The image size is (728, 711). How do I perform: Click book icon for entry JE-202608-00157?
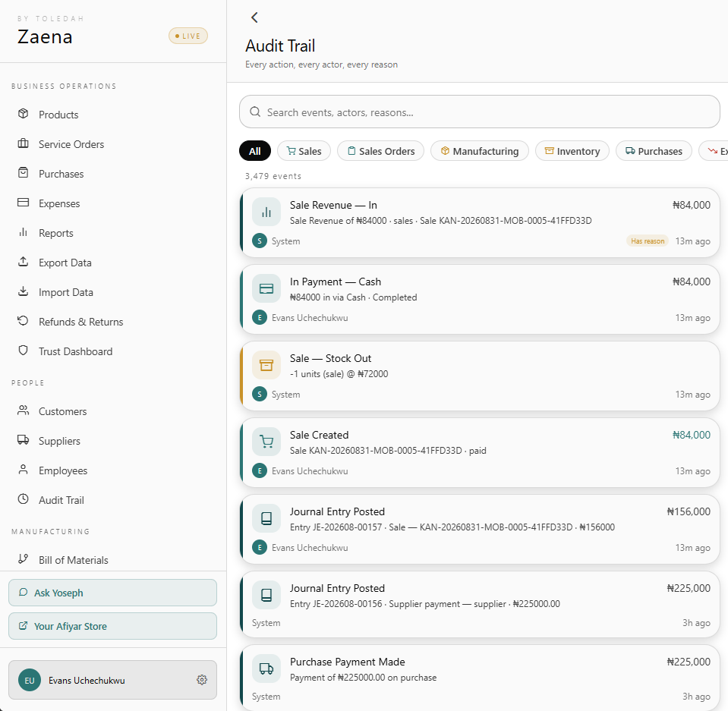tap(266, 518)
